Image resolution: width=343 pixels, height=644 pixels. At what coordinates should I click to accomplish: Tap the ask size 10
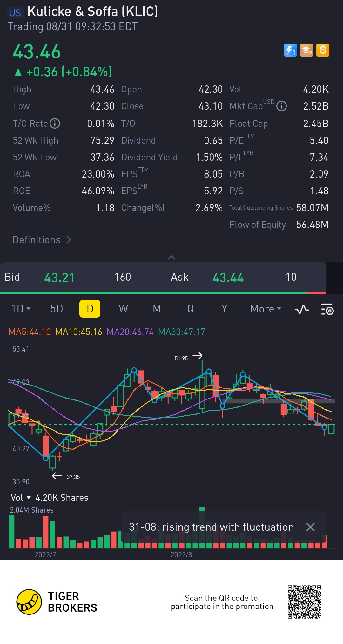291,277
